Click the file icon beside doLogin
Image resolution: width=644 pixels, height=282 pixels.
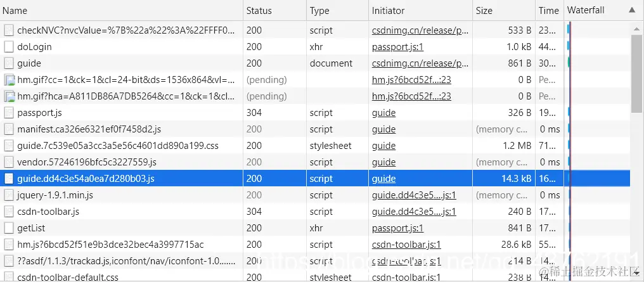tap(9, 47)
